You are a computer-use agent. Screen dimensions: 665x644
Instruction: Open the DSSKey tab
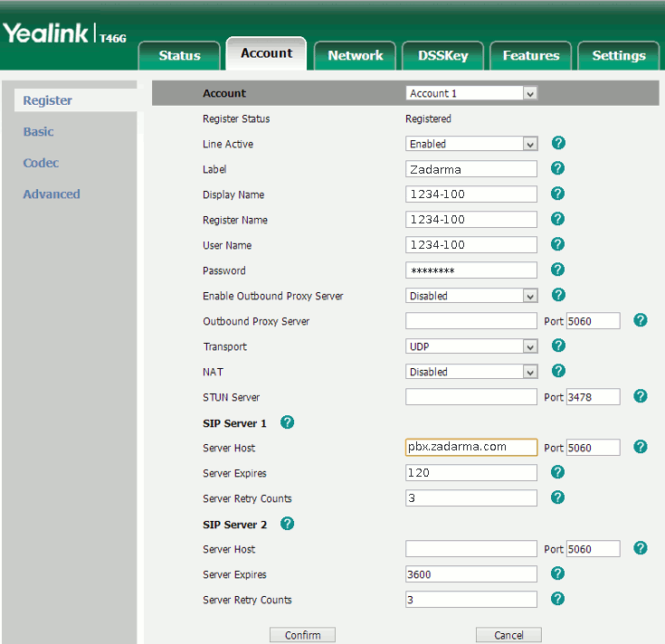point(442,55)
